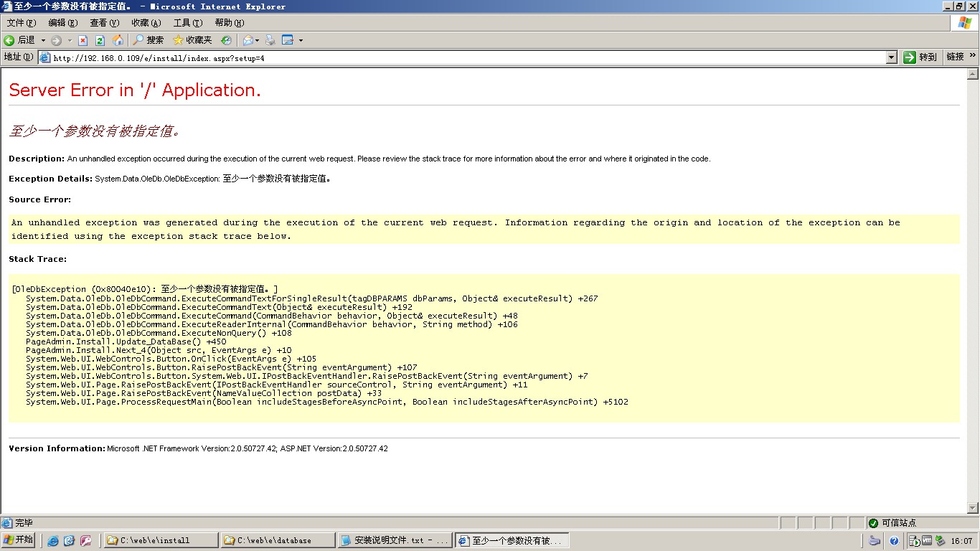Open the 收藏夹 favorites panel

[192, 40]
